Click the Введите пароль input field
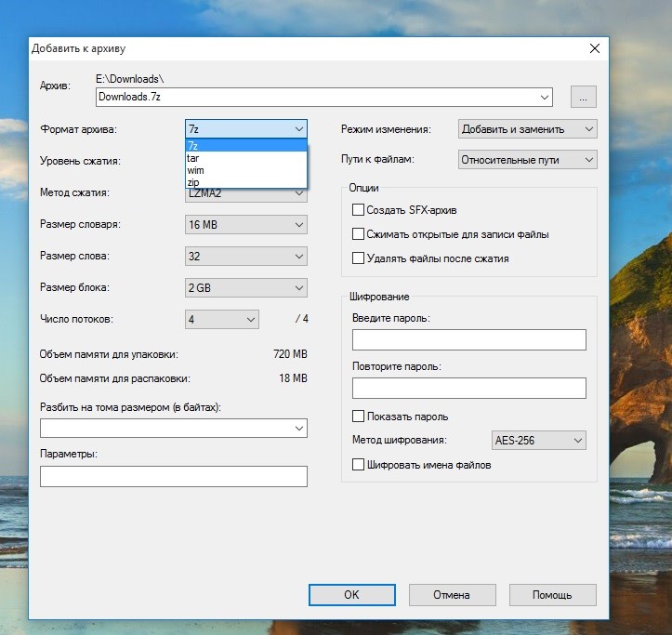This screenshot has height=635, width=672. (468, 340)
